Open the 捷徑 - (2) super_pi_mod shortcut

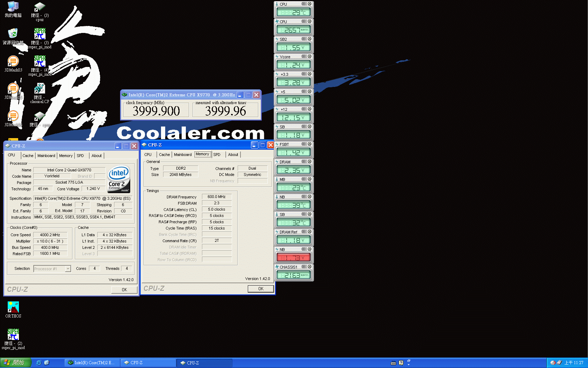(13, 339)
